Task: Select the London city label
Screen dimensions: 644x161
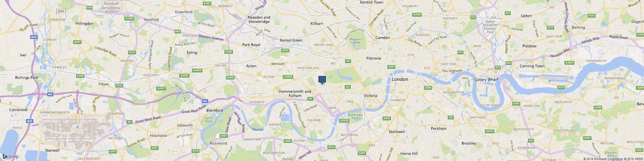Action: coord(400,79)
